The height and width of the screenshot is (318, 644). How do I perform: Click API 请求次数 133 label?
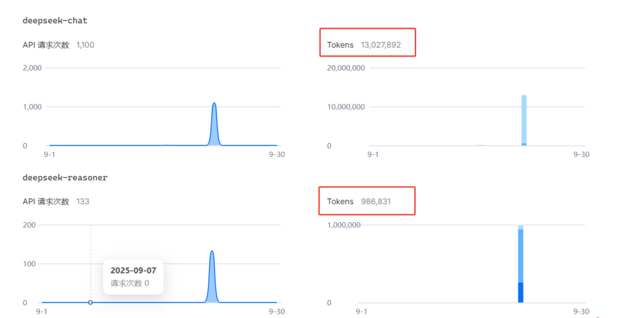55,201
